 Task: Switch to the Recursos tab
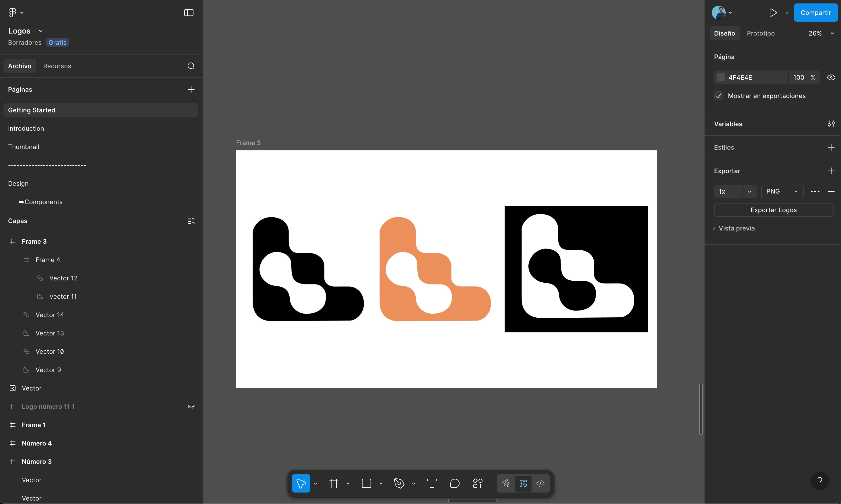pos(57,66)
